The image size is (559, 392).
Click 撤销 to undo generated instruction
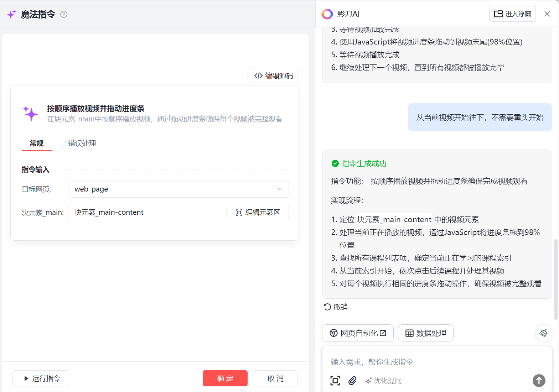pyautogui.click(x=336, y=307)
